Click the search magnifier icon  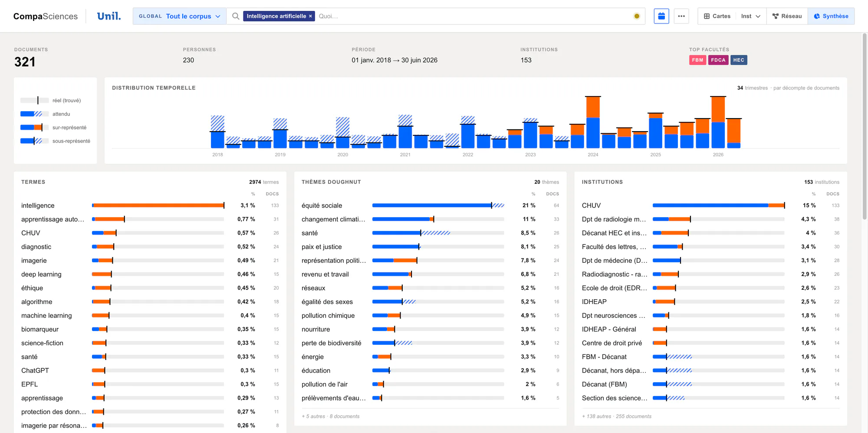[236, 16]
